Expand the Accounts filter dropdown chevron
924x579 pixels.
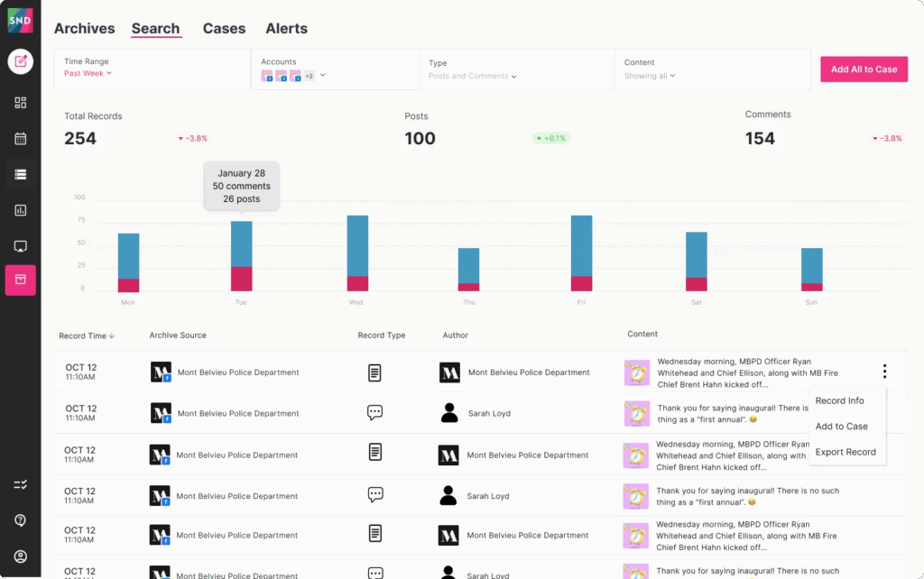tap(322, 76)
